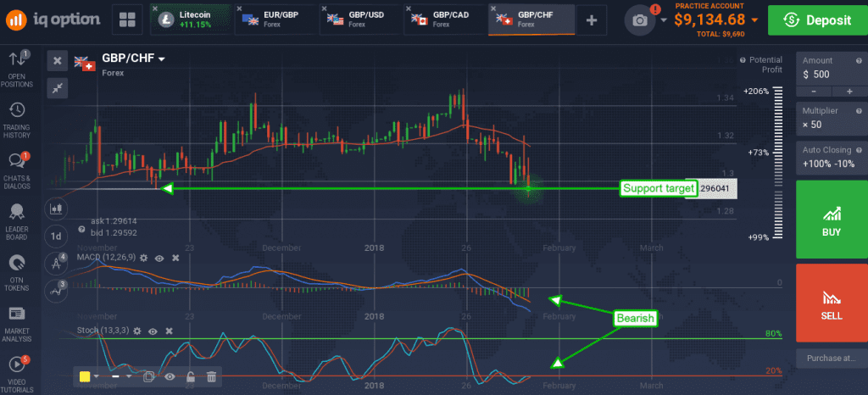This screenshot has width=868, height=395.
Task: Select the GBP/CHF tab
Action: click(531, 19)
